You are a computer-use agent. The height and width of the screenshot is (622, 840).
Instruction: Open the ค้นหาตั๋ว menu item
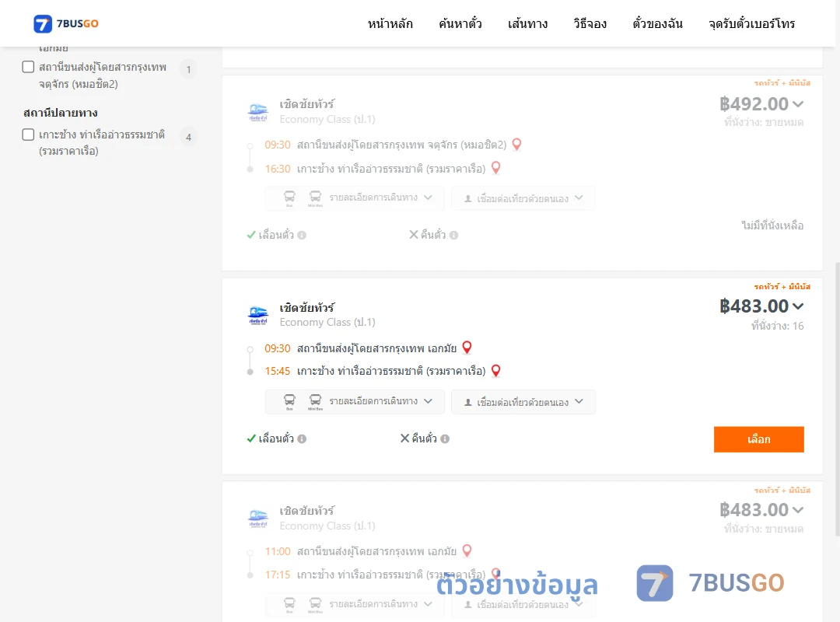460,23
